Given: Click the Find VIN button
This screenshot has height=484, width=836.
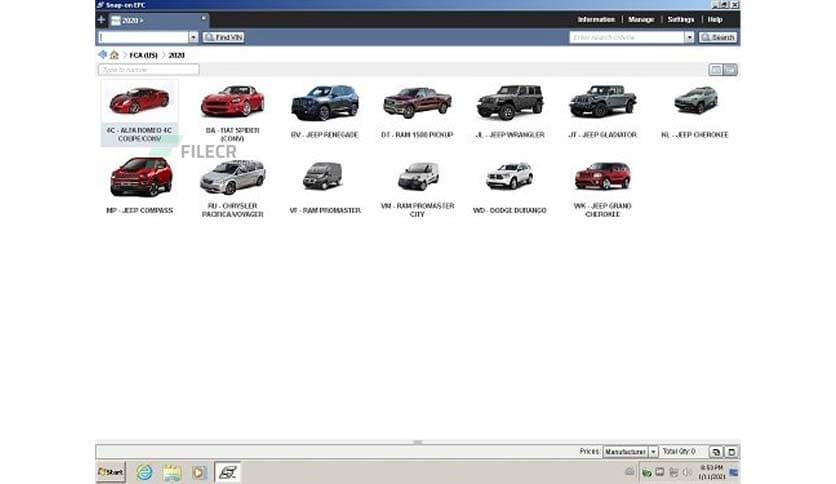Looking at the screenshot, I should (x=223, y=37).
